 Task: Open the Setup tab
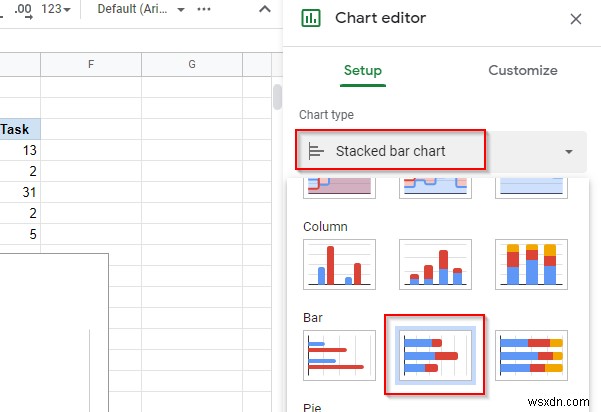coord(363,71)
